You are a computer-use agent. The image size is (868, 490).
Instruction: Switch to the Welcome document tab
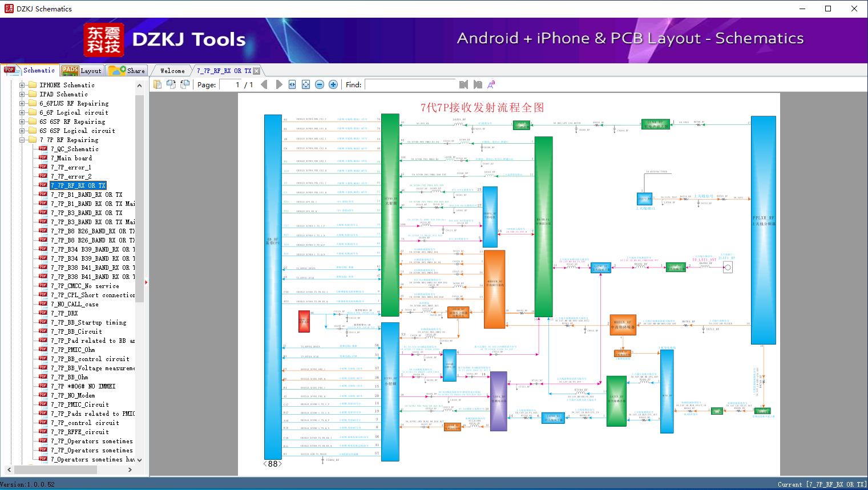pos(172,71)
